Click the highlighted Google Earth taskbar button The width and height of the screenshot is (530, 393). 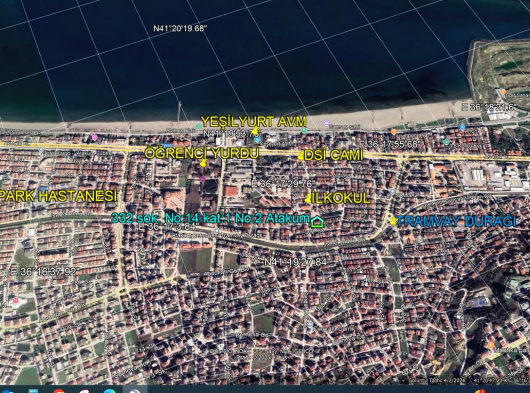pos(135,390)
